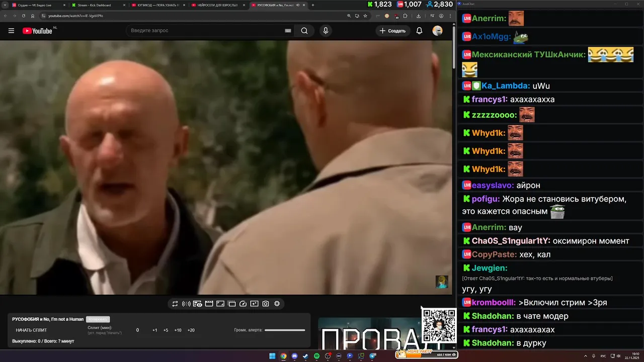Screen dimensions: 644x362
Task: Click chat username Cha0S_S1ngular1tY
Action: click(x=511, y=241)
